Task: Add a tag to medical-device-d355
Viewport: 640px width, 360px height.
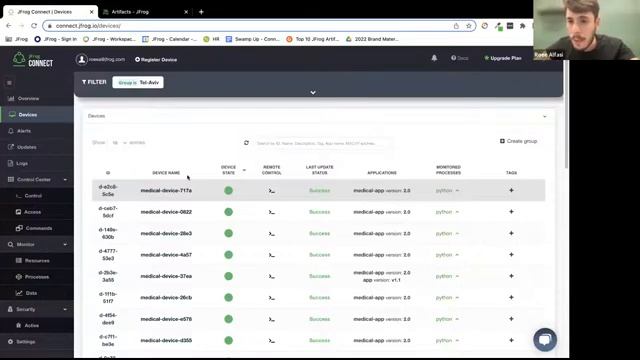Action: (511, 340)
